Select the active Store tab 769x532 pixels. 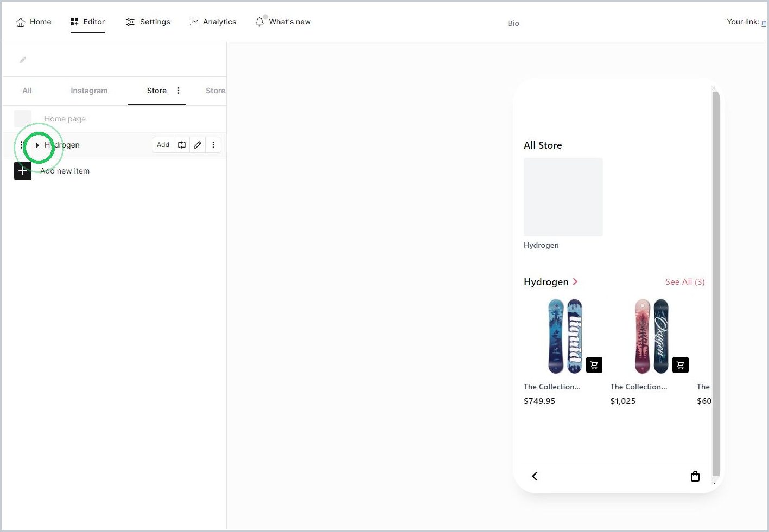tap(156, 91)
